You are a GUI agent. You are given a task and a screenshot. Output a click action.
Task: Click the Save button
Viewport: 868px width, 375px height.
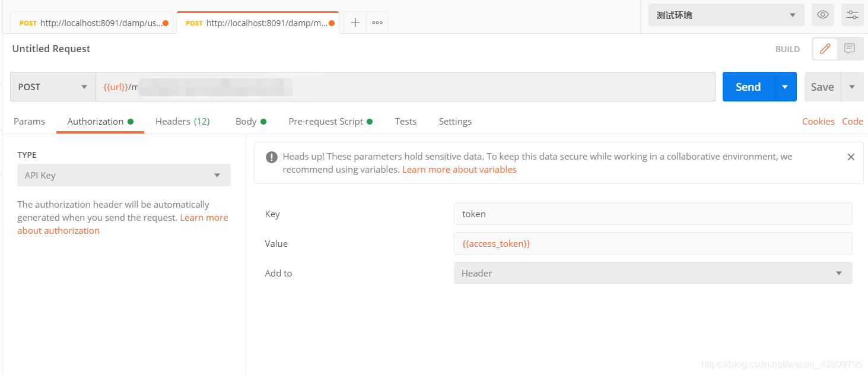tap(822, 87)
